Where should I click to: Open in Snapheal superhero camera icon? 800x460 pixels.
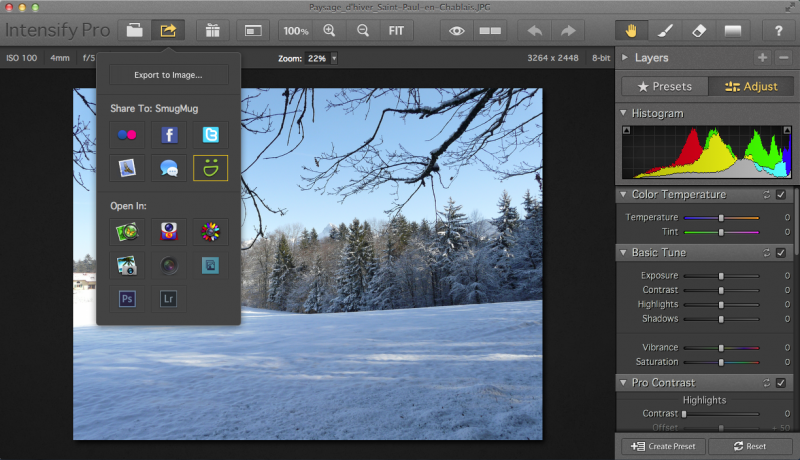click(x=169, y=232)
